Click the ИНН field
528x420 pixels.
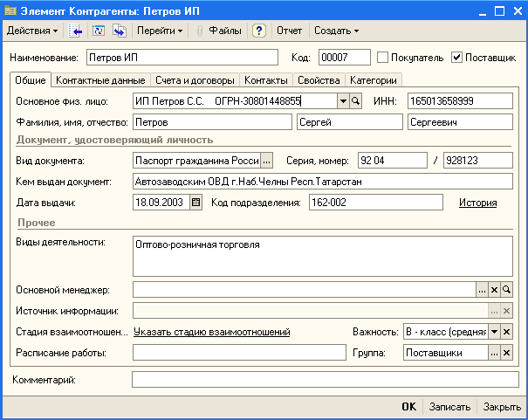tap(460, 101)
